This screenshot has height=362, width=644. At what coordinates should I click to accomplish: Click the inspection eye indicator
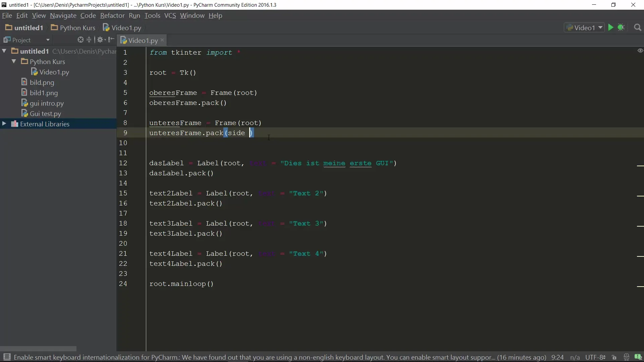coord(640,51)
